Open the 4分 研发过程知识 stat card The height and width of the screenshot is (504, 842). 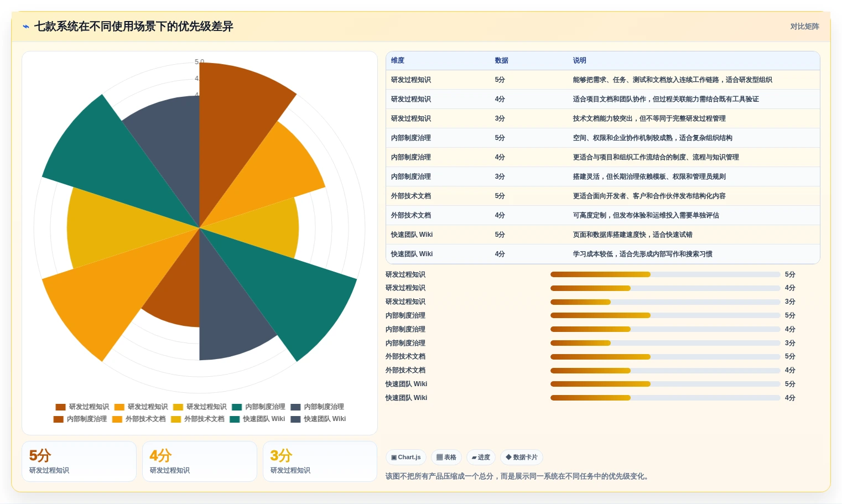coord(200,461)
